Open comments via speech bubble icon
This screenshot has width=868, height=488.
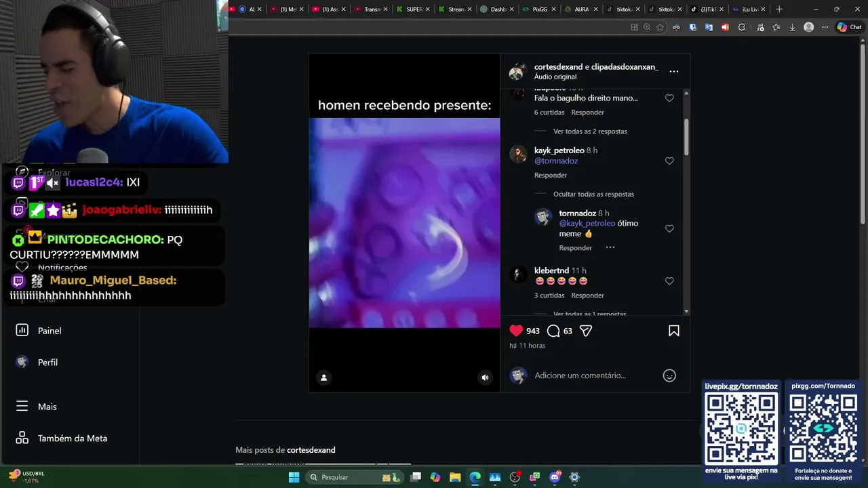pyautogui.click(x=553, y=331)
